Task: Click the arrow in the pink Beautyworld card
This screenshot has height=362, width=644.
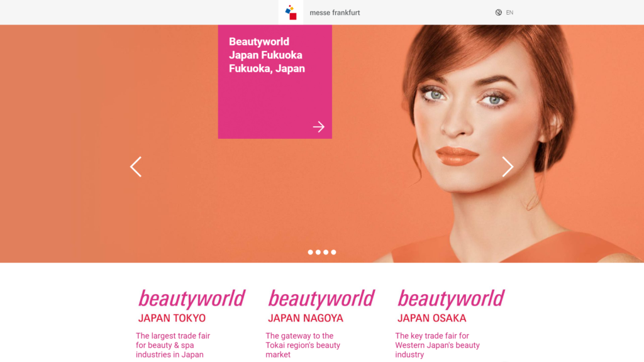Action: 319,127
